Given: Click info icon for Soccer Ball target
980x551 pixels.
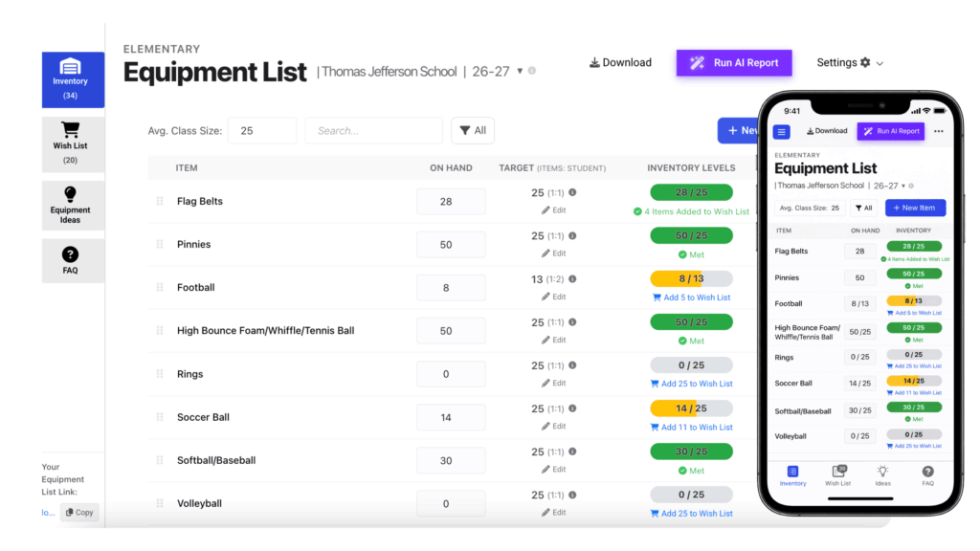Looking at the screenshot, I should click(572, 408).
